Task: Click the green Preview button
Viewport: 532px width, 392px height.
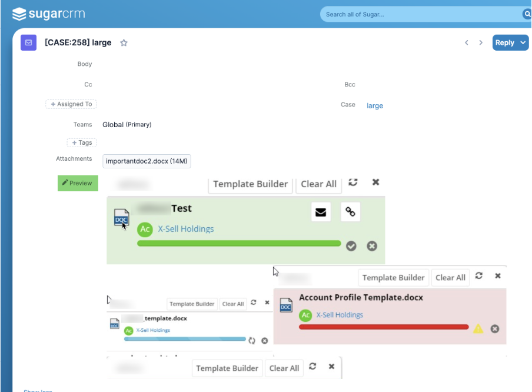Action: [78, 183]
